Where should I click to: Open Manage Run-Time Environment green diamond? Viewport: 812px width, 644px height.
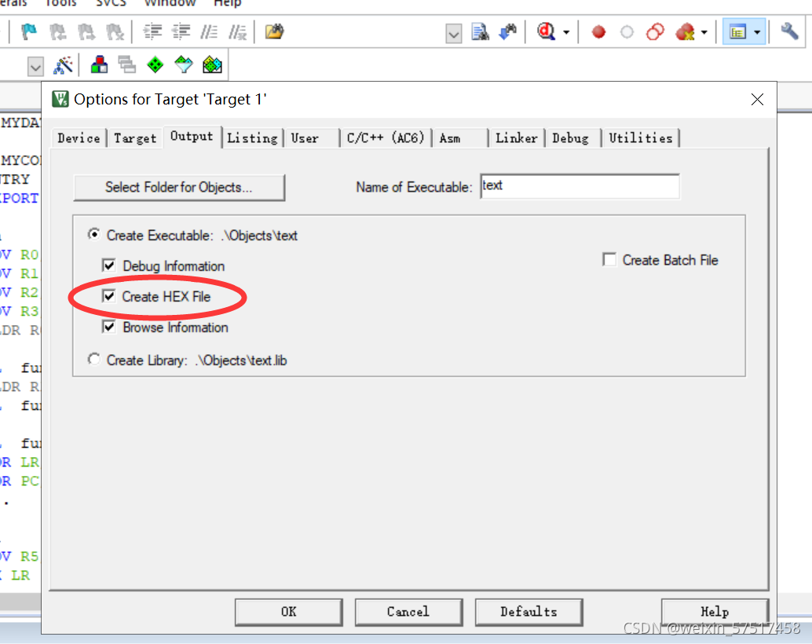pos(155,65)
